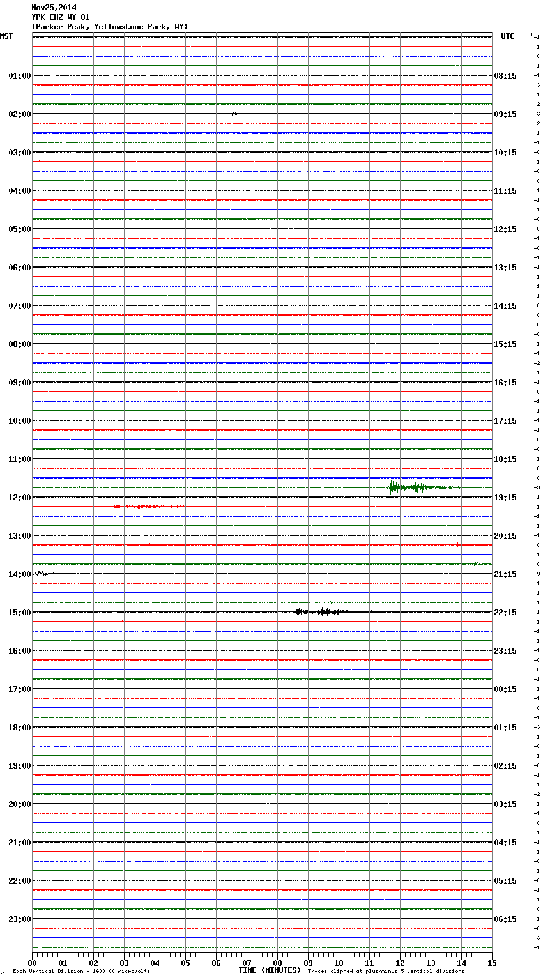Click the black seismic burst on 15:00 trace
The height and width of the screenshot is (980, 543).
(335, 611)
